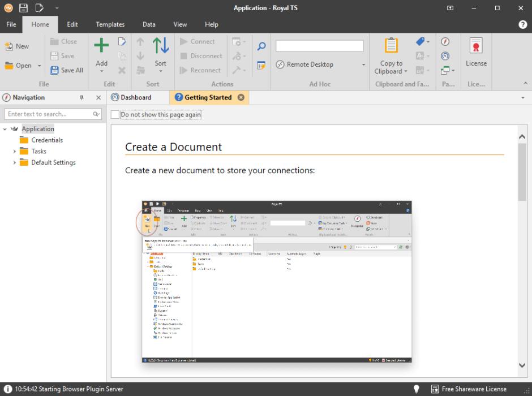This screenshot has height=396, width=532.
Task: Click the lightbulb icon in the status bar
Action: pos(417,389)
